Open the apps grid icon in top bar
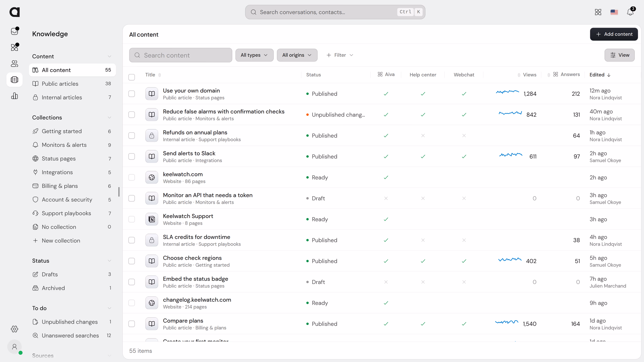This screenshot has width=644, height=362. click(x=598, y=12)
